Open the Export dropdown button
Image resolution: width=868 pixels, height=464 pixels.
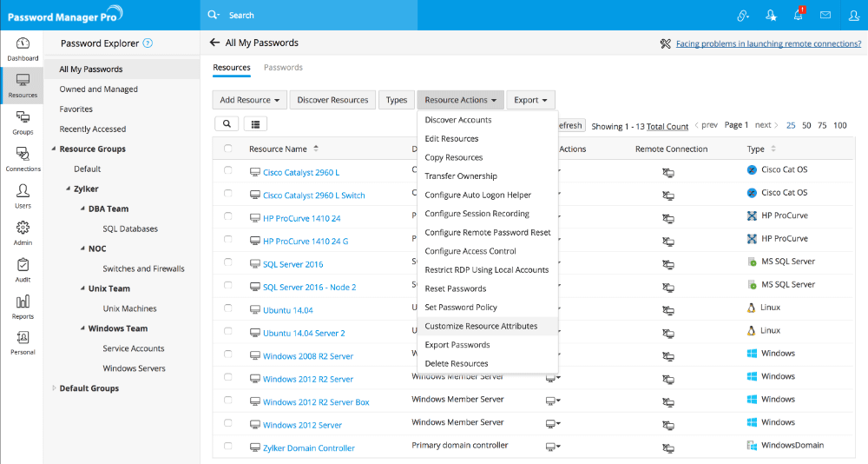(x=530, y=100)
